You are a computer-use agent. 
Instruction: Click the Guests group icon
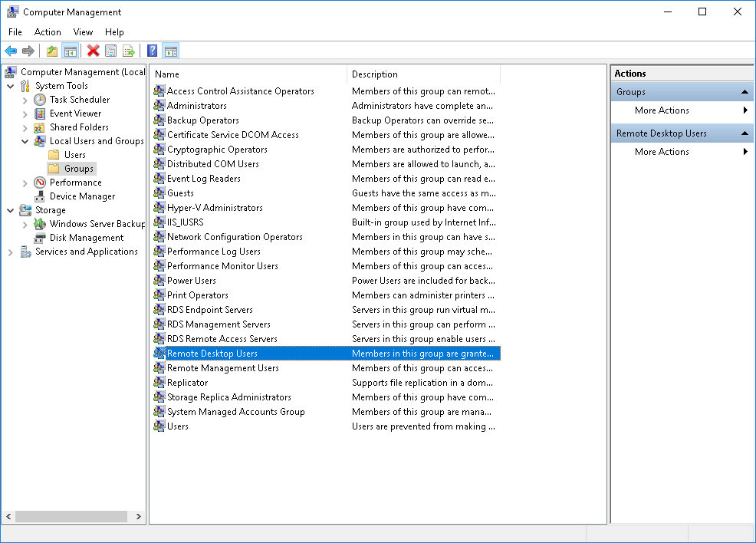(x=159, y=193)
